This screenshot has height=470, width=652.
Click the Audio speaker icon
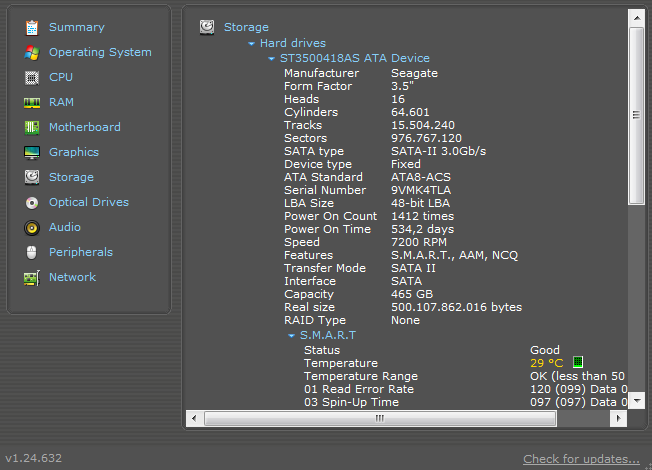[x=32, y=228]
